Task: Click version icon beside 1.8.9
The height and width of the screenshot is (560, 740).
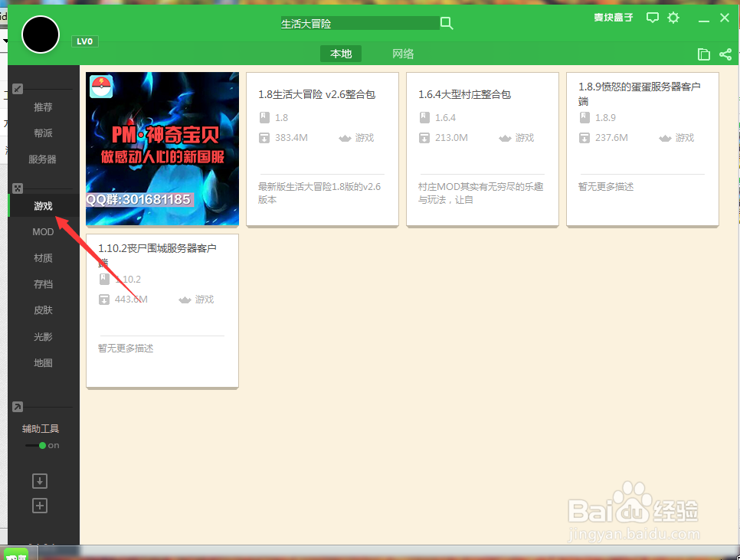Action: pos(584,117)
